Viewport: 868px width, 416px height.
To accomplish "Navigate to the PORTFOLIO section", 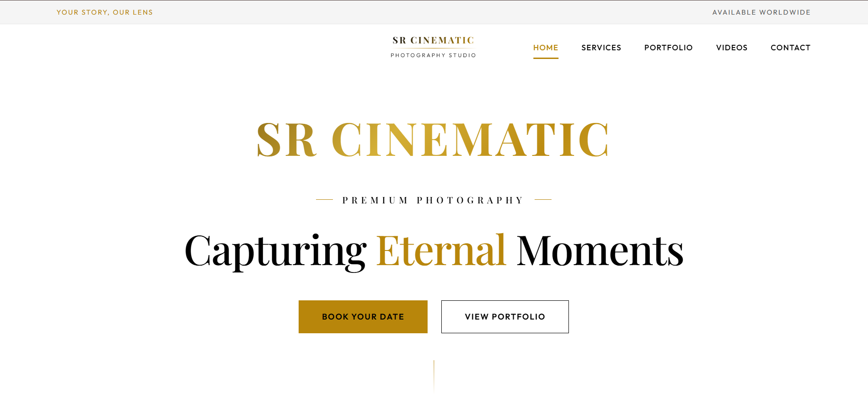I will [x=668, y=48].
